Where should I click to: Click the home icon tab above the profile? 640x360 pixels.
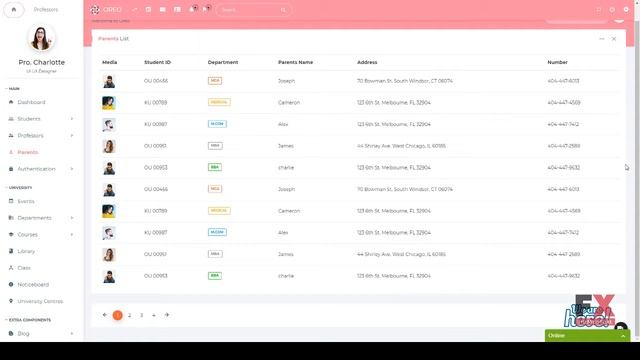click(13, 9)
